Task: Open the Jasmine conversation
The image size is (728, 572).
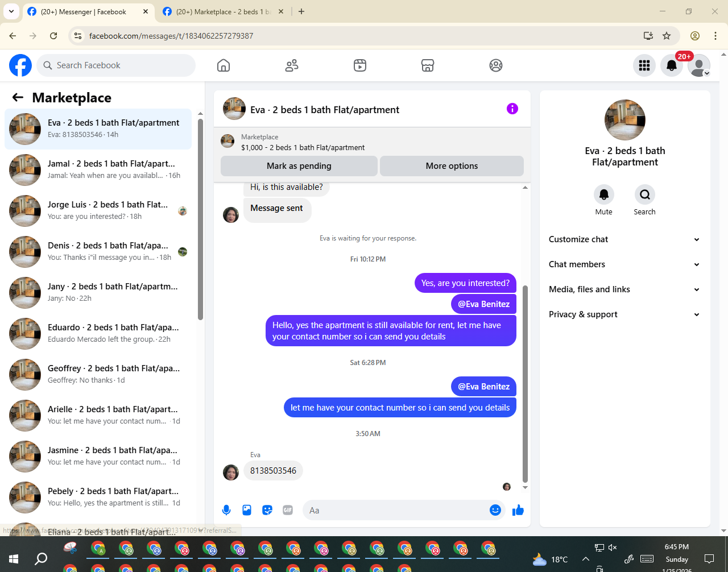Action: [98, 457]
